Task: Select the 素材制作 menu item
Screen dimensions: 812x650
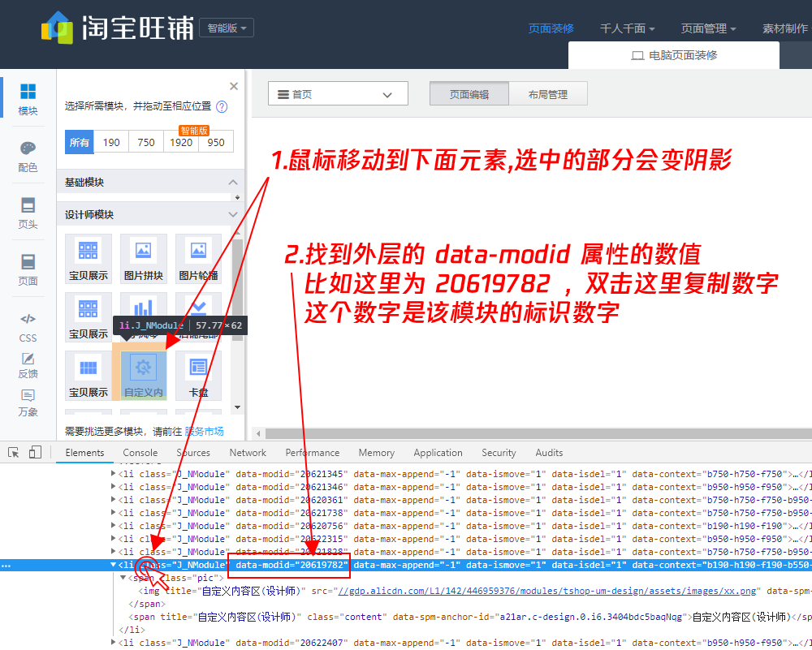Action: [784, 27]
